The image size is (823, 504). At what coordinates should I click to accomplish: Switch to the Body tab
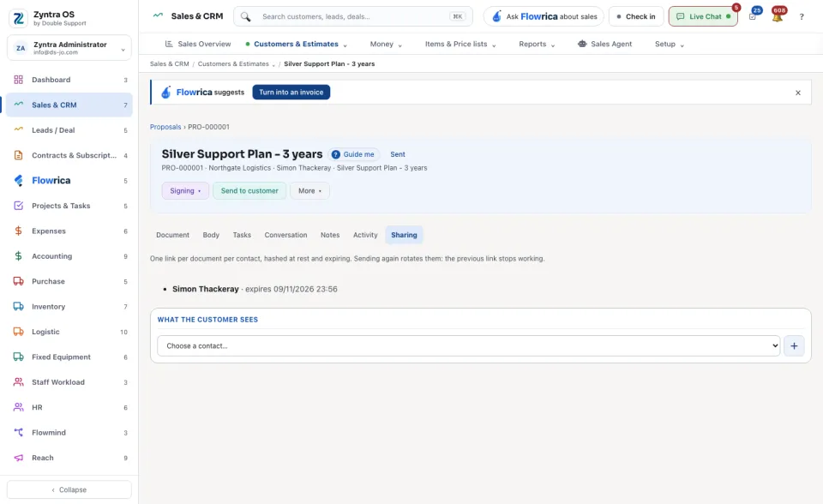coord(211,235)
